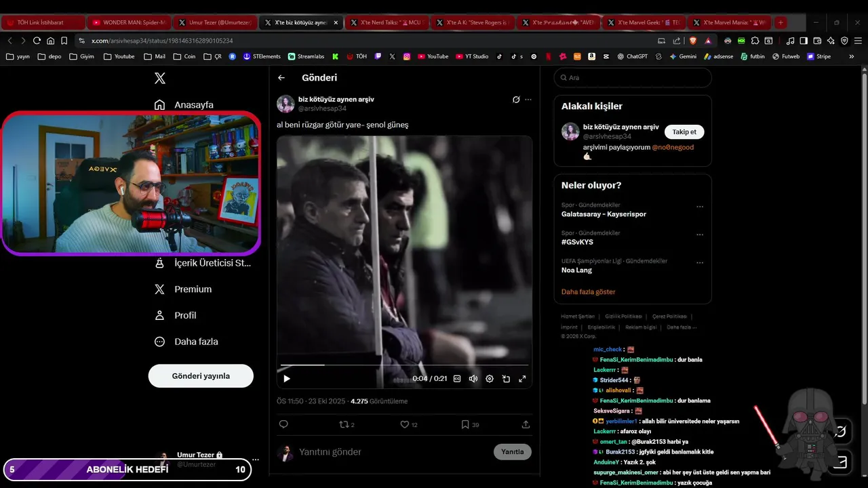Open the Youtube bookmark folder
The image size is (868, 488).
tap(119, 56)
